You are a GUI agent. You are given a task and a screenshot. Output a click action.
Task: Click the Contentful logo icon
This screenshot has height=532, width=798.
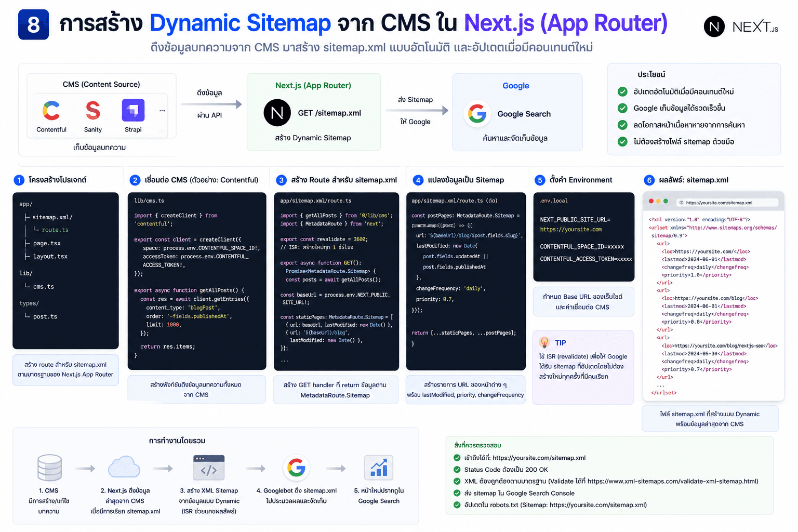click(x=51, y=111)
